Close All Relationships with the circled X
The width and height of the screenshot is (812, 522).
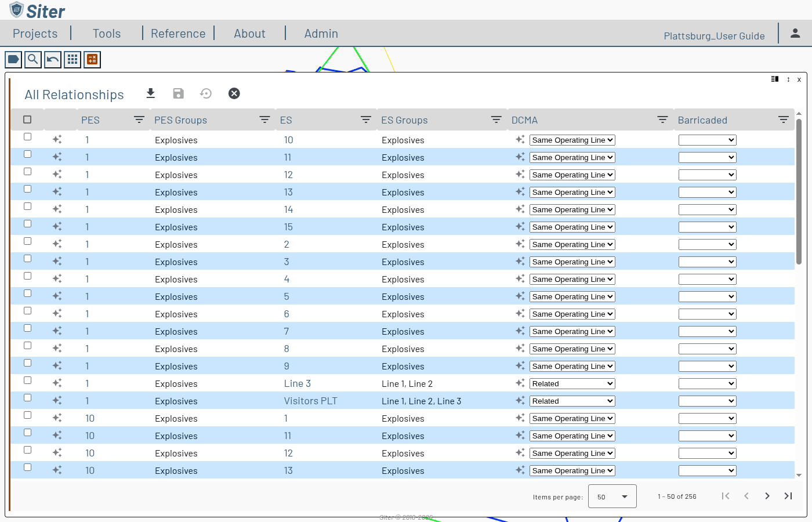(x=234, y=93)
